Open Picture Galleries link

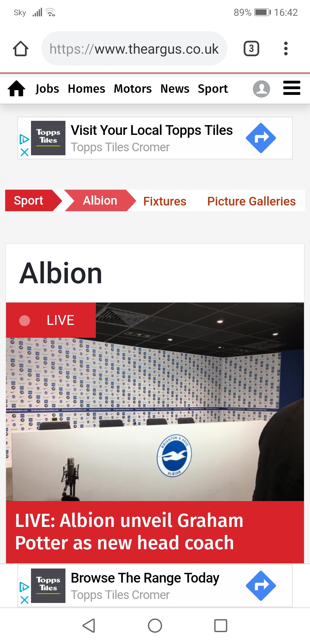pyautogui.click(x=251, y=201)
